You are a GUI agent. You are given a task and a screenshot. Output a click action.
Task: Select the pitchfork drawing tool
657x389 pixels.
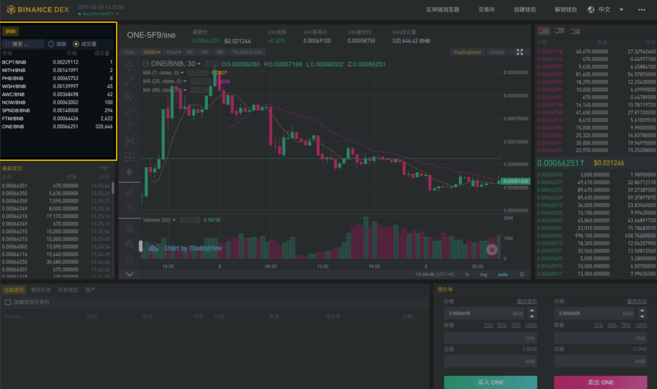pyautogui.click(x=129, y=96)
